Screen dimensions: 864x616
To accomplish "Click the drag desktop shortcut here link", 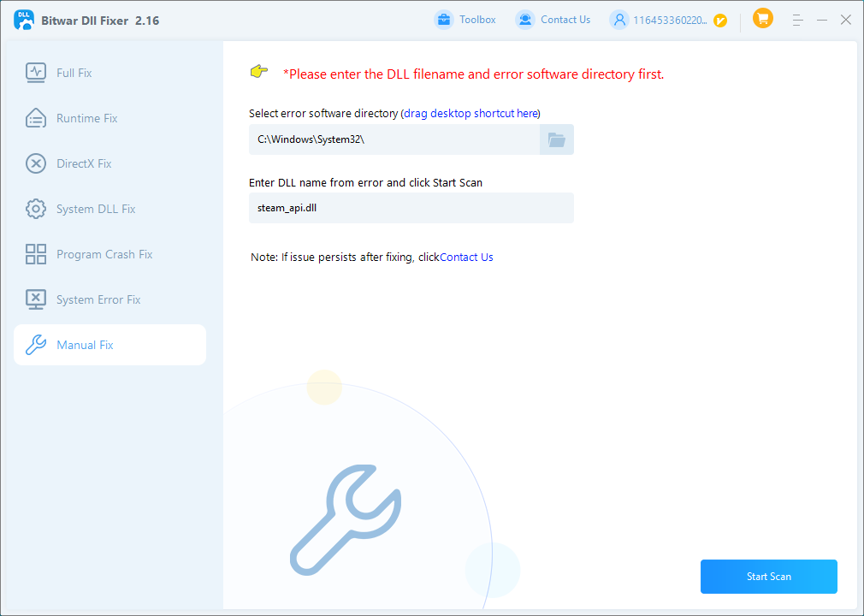I will 470,113.
